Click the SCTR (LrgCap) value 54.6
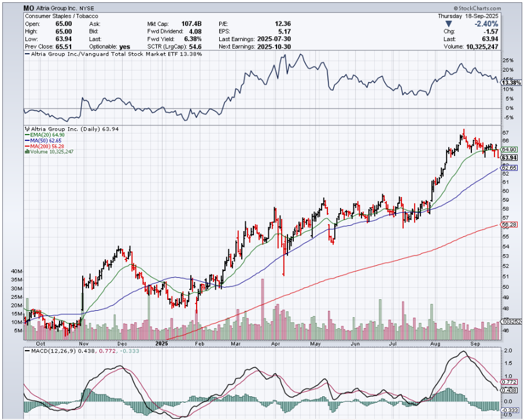Screen dimensions: 524x420 (195, 47)
